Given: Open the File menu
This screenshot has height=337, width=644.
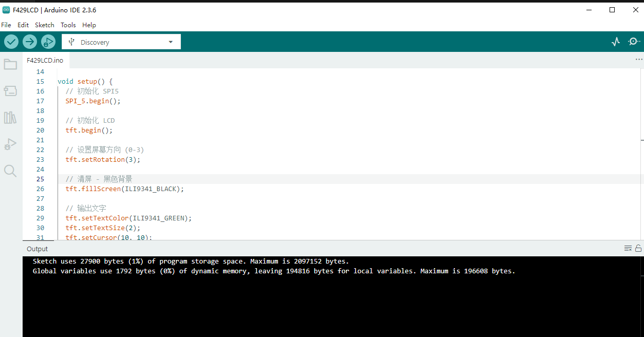Looking at the screenshot, I should pyautogui.click(x=6, y=25).
